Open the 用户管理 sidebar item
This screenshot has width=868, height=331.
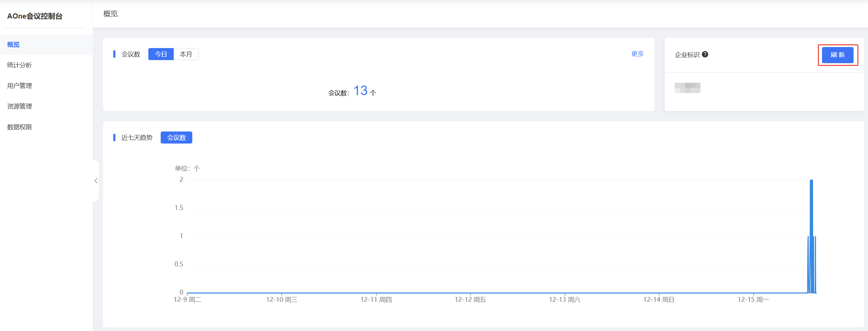20,86
